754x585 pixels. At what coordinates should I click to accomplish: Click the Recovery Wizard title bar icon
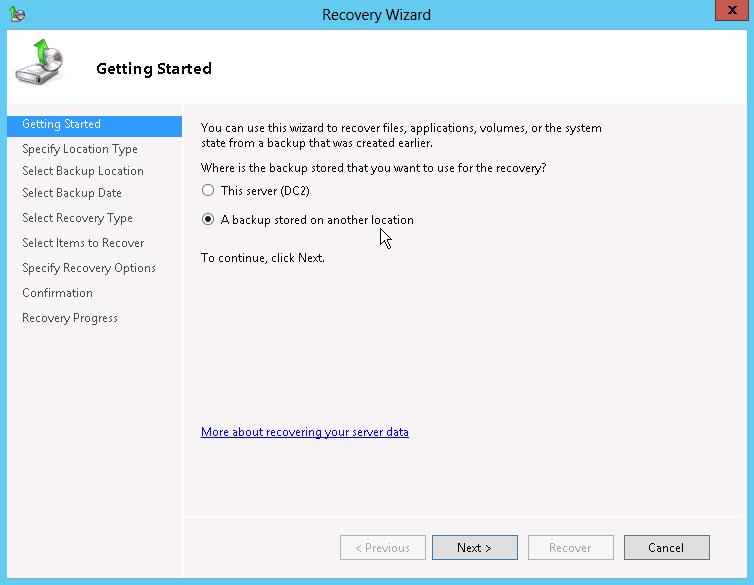(17, 15)
